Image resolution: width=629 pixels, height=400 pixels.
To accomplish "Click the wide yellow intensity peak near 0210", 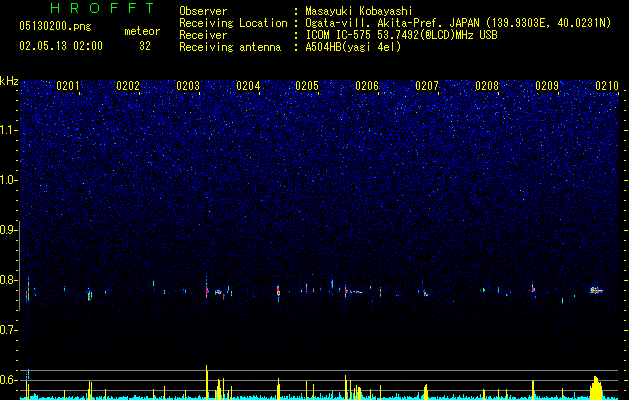I will (596, 388).
